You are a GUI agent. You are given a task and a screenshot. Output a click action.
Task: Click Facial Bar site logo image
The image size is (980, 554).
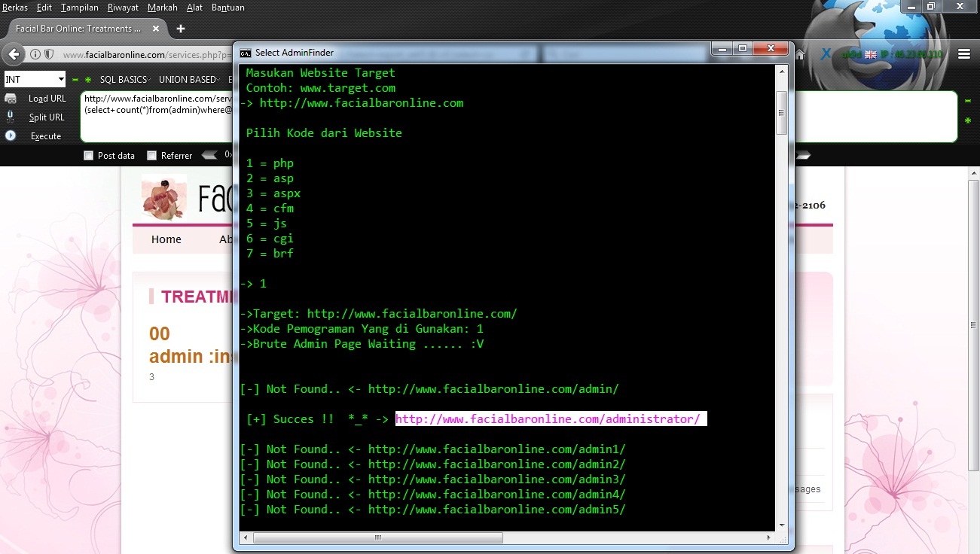164,197
